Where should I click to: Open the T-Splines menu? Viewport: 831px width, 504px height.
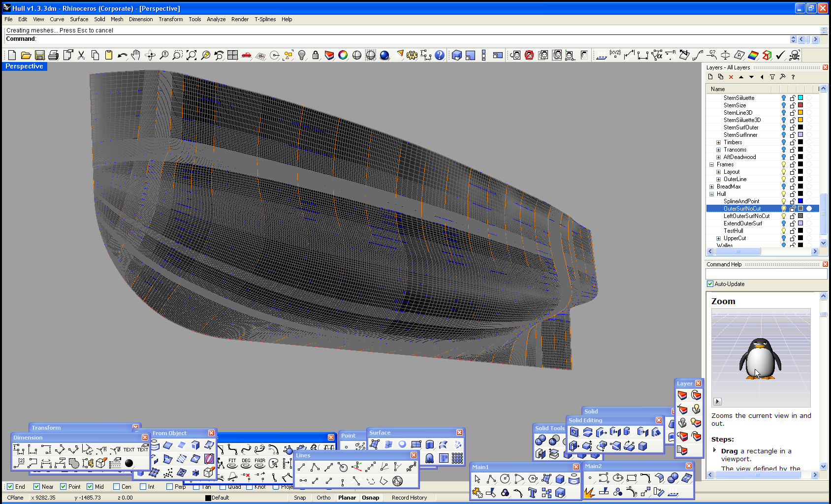pyautogui.click(x=265, y=19)
